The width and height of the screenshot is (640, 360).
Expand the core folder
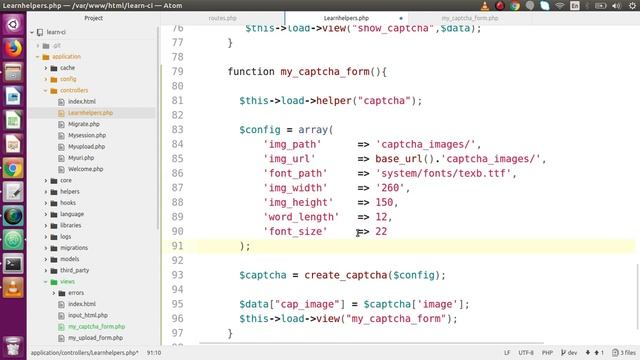[46, 180]
